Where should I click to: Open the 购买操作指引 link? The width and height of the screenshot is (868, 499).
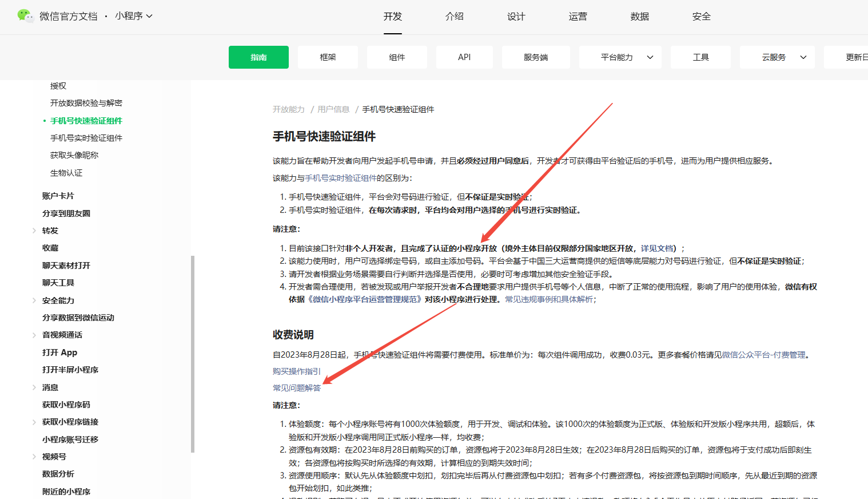click(297, 371)
